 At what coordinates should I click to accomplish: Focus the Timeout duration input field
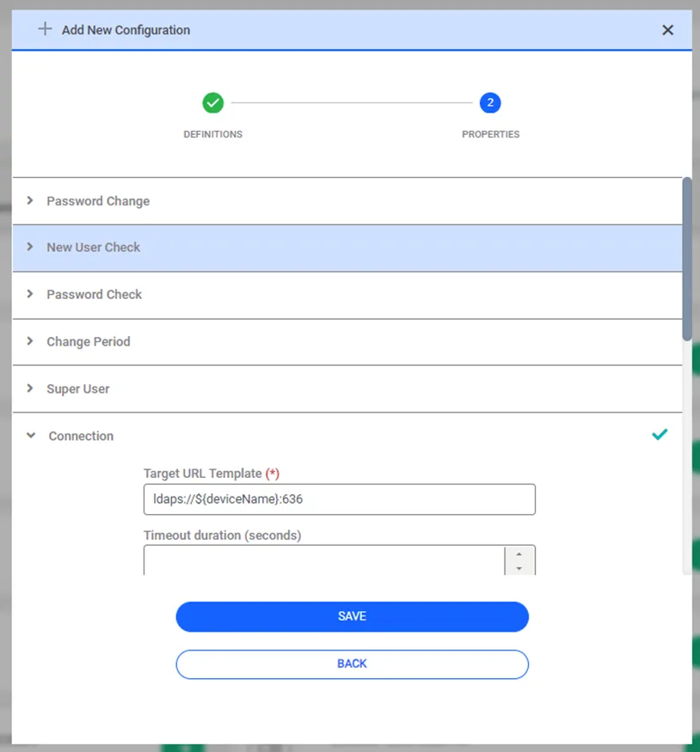(324, 559)
